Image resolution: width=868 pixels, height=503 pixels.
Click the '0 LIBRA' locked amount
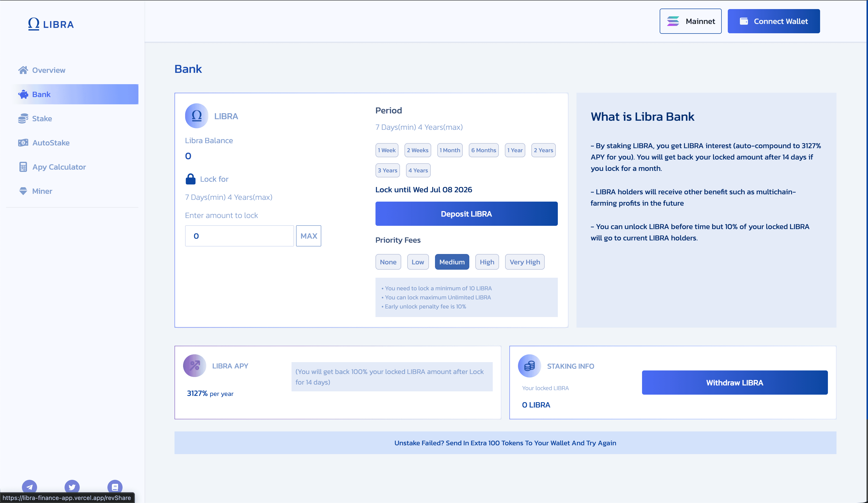pos(536,405)
